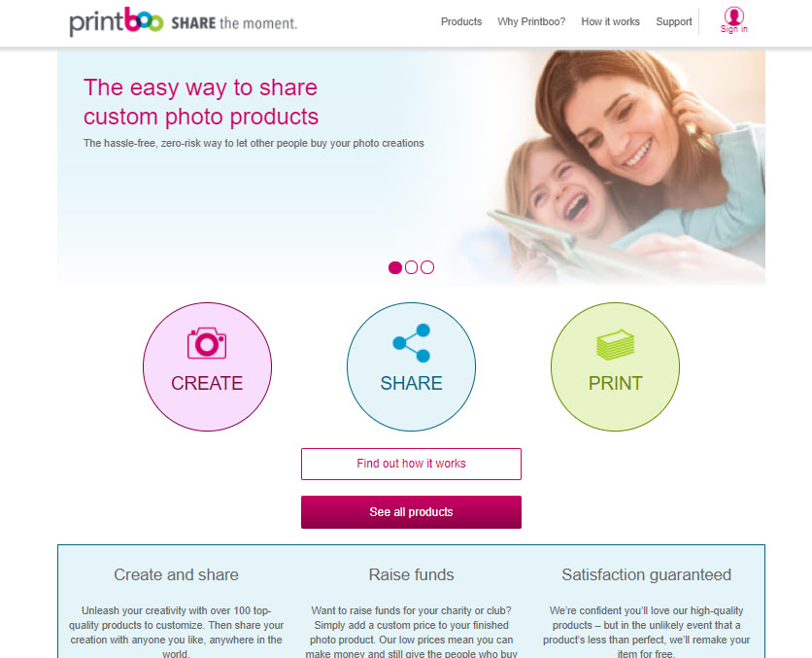
Task: Click the CREATE label text
Action: tap(207, 383)
